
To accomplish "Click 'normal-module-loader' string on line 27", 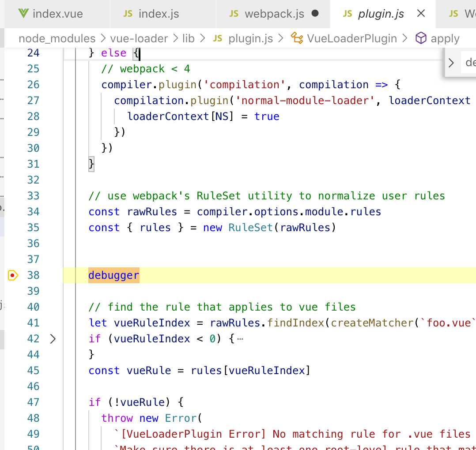I will 305,101.
